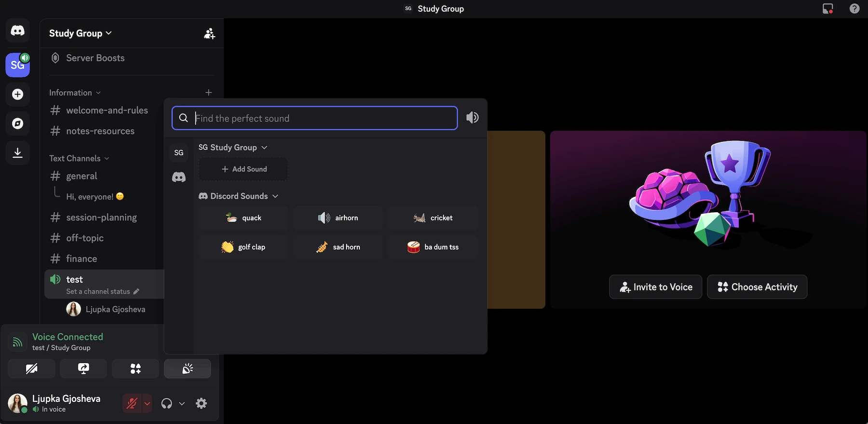Open the 'Hi, everyone!' thread
This screenshot has width=868, height=424.
pyautogui.click(x=95, y=196)
